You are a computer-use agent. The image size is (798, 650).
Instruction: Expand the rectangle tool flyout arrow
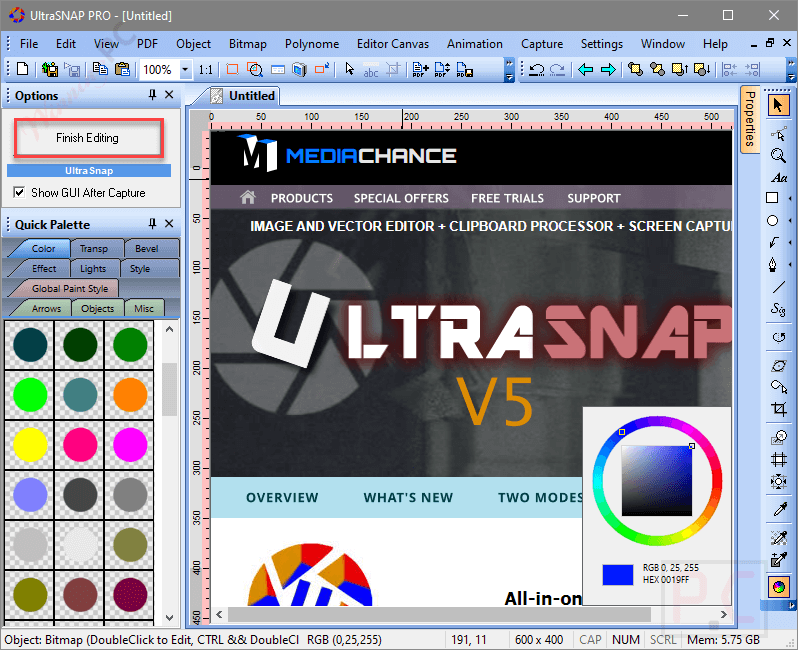(789, 198)
